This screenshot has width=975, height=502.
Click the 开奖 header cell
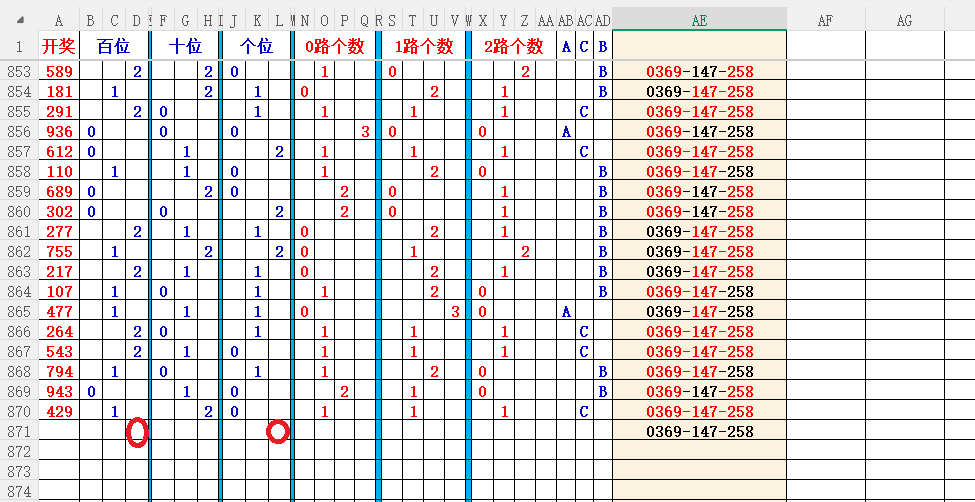[59, 45]
